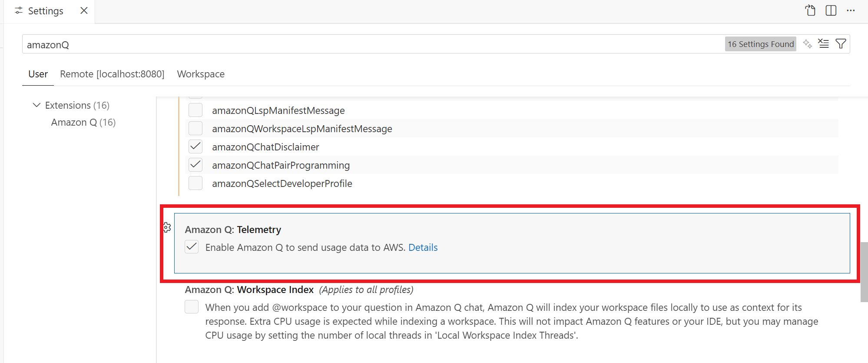Collapse the Extensions tree section
Image resolution: width=868 pixels, height=363 pixels.
37,105
